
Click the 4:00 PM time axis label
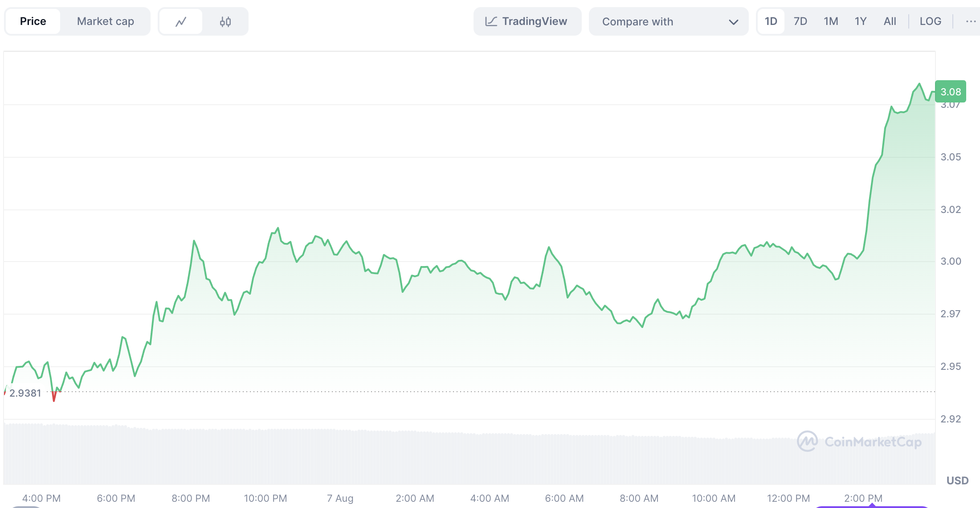click(x=41, y=498)
